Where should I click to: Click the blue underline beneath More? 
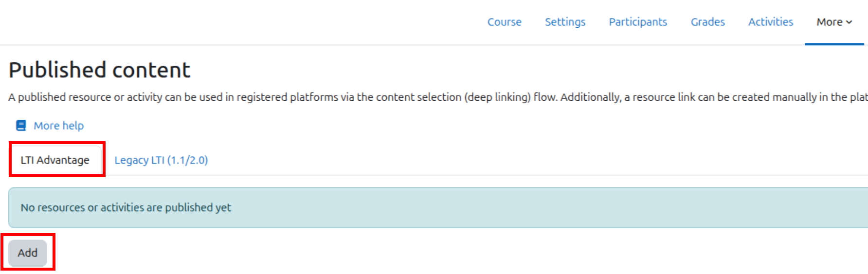[x=834, y=44]
